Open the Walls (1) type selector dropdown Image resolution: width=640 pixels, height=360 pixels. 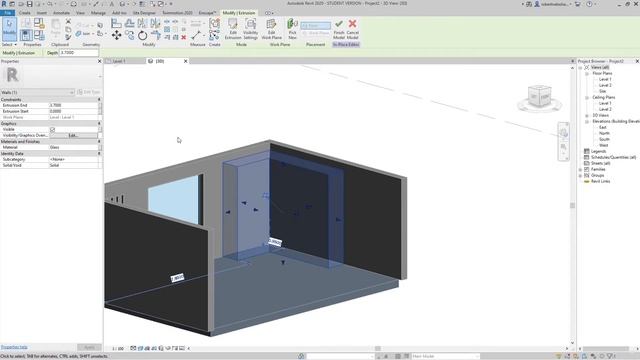point(38,92)
